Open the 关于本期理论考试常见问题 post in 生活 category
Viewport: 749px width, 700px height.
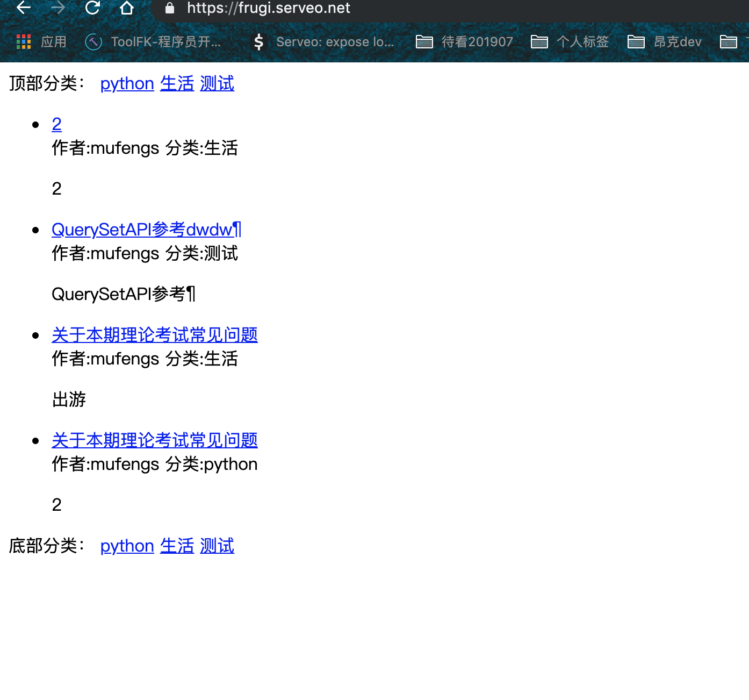coord(154,335)
